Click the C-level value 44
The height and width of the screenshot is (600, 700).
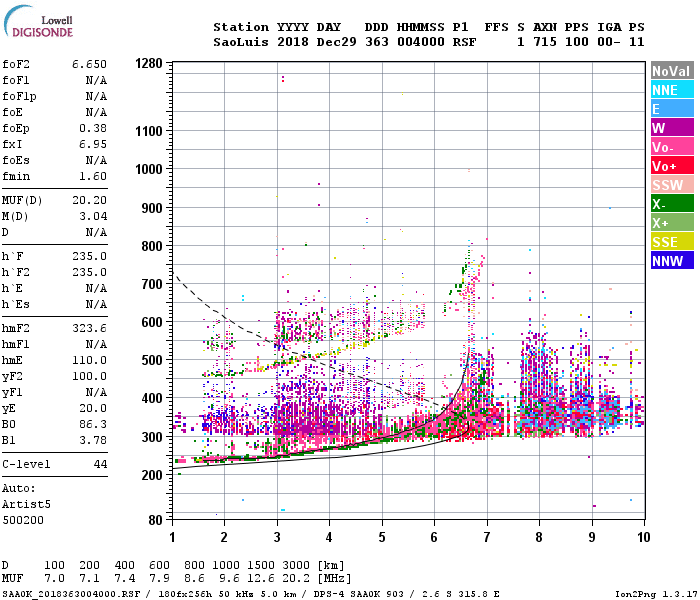pos(100,464)
